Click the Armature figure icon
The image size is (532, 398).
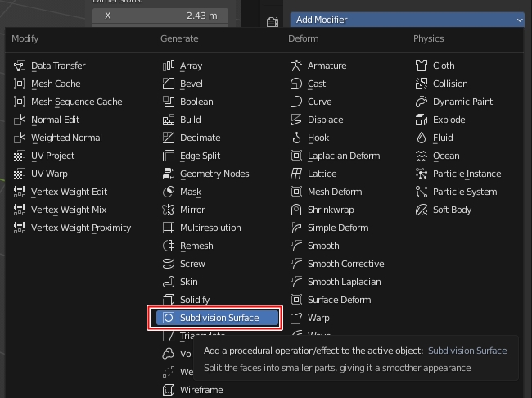tap(295, 66)
